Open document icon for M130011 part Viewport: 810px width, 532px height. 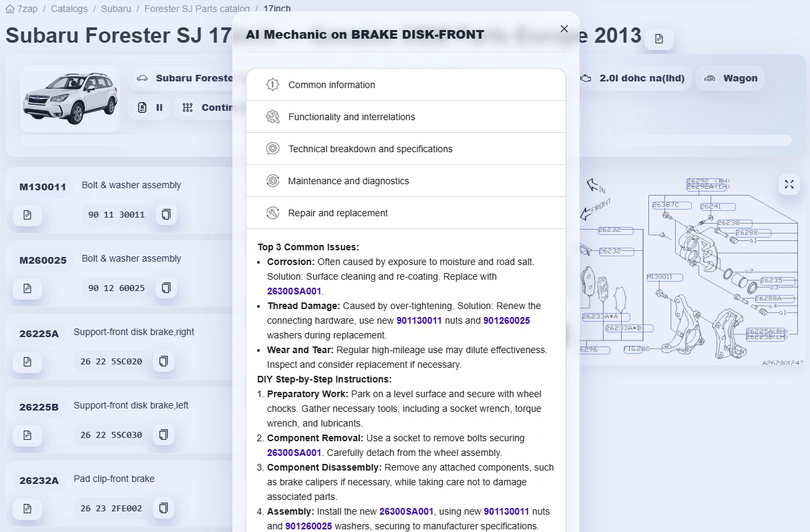tap(27, 215)
